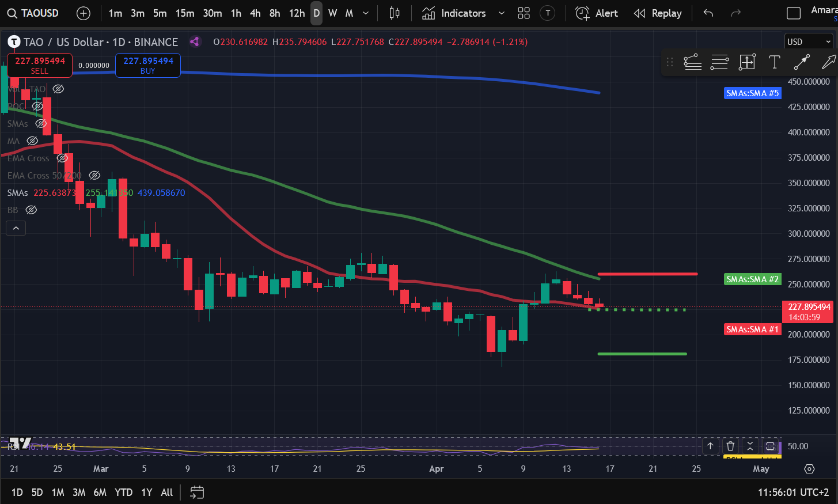
Task: Expand the indicator templates dropdown arrow
Action: tap(501, 13)
